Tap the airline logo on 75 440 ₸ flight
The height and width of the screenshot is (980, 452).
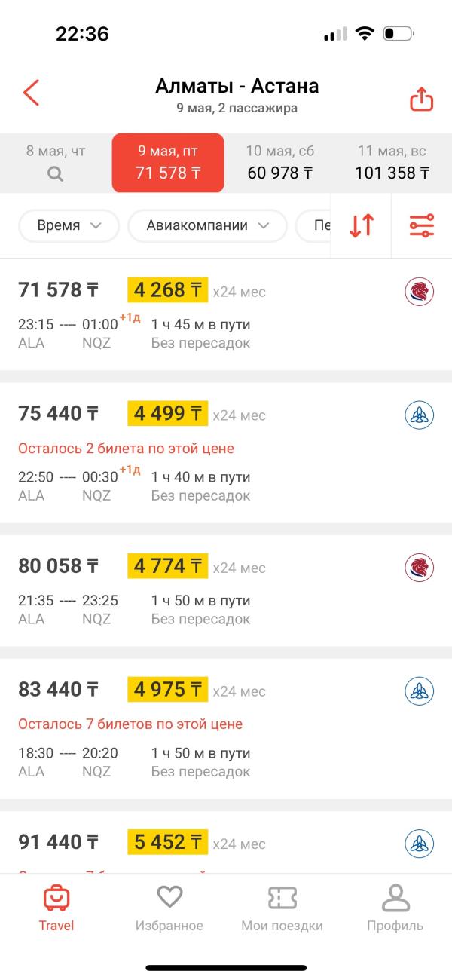click(x=419, y=415)
